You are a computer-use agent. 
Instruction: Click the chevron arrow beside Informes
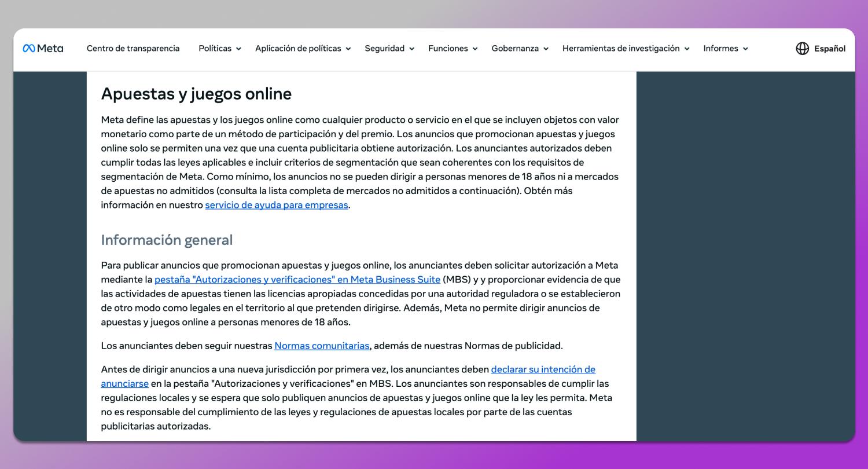745,49
